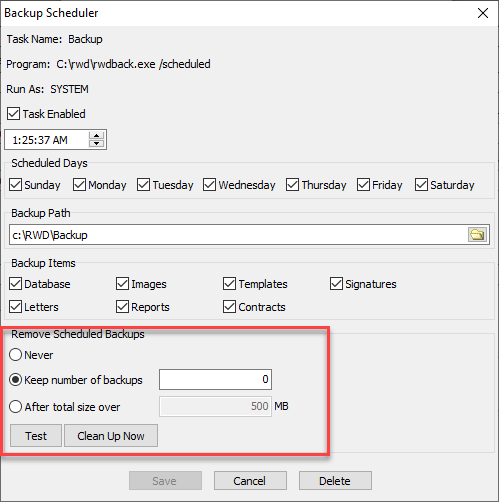The image size is (499, 502).
Task: Decrease the scheduled time with down arrow
Action: coord(96,143)
